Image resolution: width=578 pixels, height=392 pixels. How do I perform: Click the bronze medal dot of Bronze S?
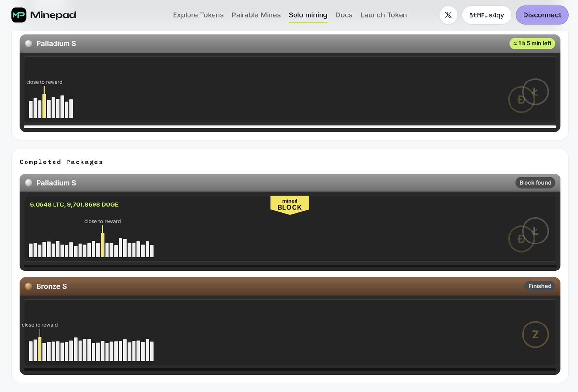[x=28, y=286]
